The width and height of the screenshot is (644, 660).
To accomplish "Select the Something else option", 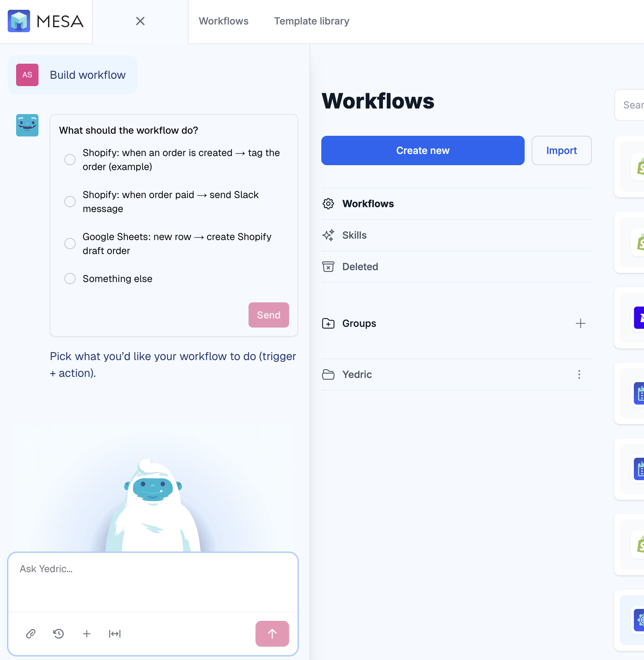I will pyautogui.click(x=70, y=279).
